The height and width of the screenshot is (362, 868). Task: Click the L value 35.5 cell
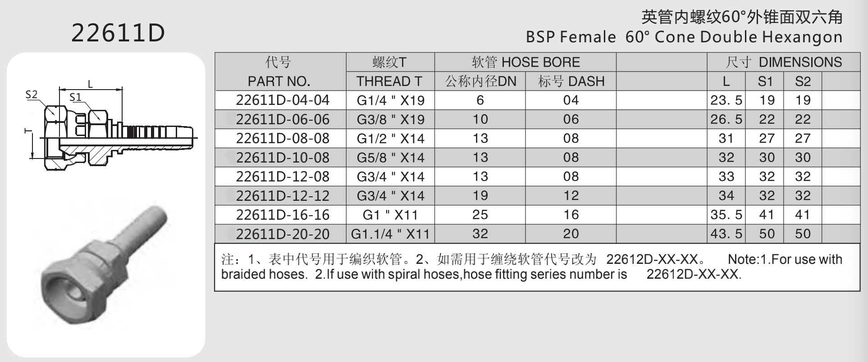tap(726, 215)
